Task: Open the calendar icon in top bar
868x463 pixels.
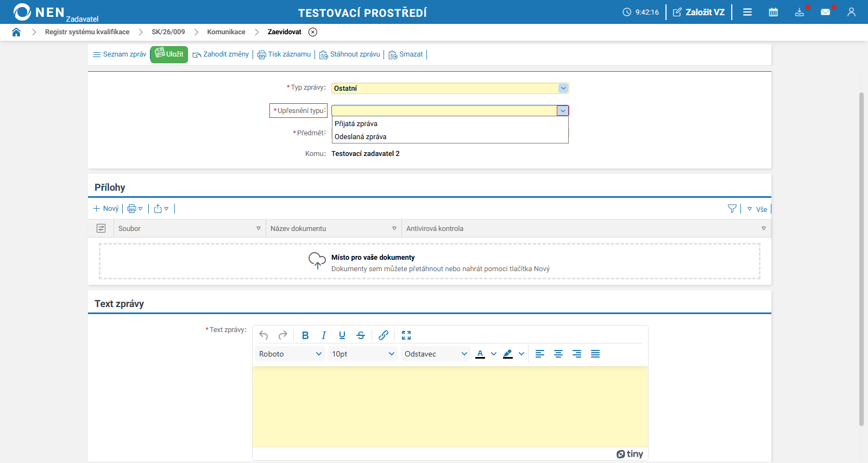Action: click(x=773, y=12)
